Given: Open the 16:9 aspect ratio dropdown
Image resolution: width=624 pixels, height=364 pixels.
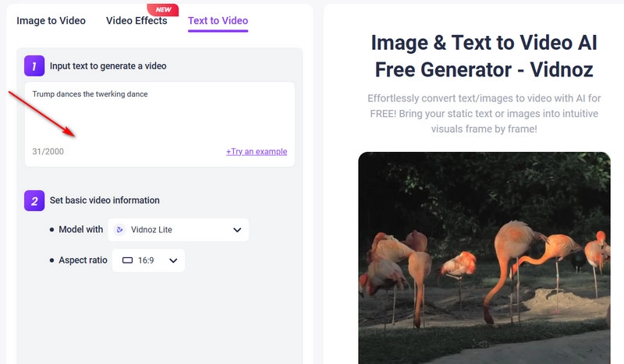Looking at the screenshot, I should pos(148,260).
